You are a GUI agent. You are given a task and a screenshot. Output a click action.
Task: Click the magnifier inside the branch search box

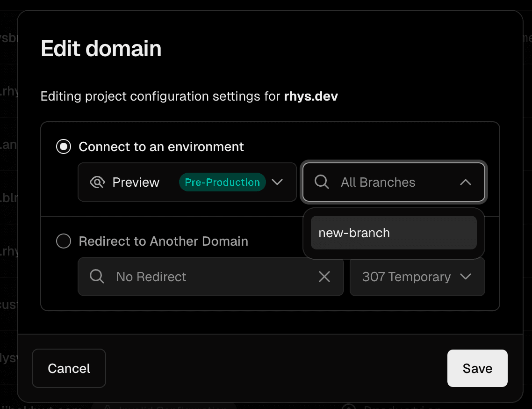coord(321,183)
